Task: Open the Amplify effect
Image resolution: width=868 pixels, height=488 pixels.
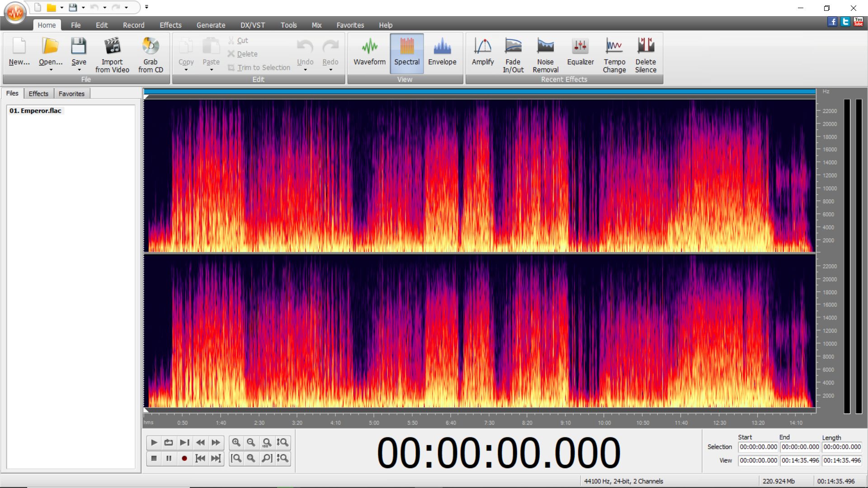Action: click(x=482, y=53)
